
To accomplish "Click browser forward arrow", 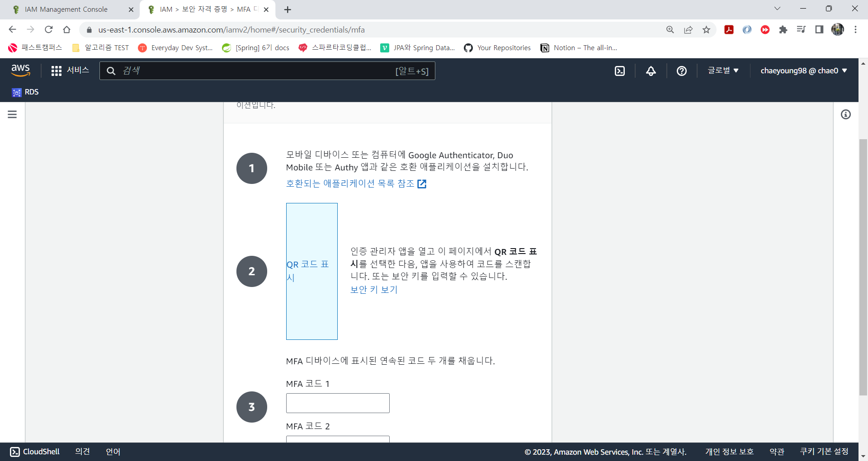I will [30, 29].
